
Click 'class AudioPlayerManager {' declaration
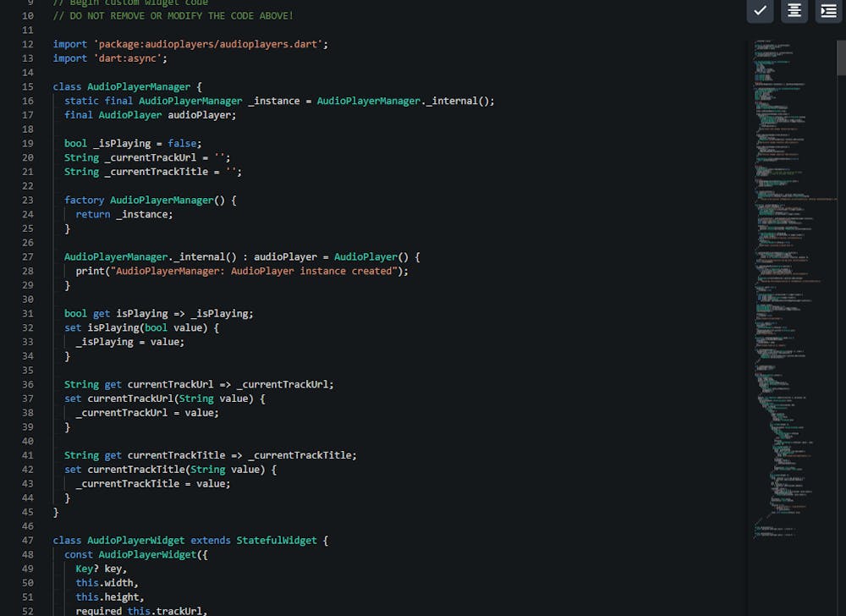pyautogui.click(x=128, y=87)
